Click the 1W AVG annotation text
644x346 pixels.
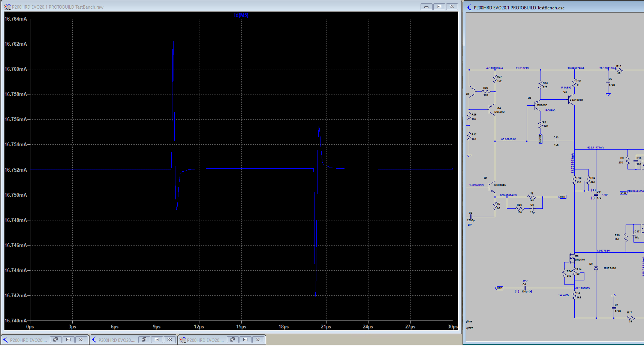coord(563,295)
